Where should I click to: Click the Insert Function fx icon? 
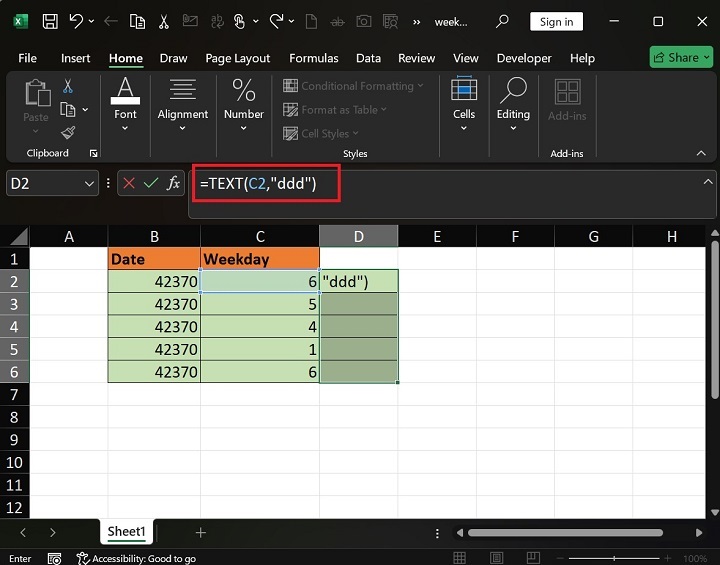coord(173,183)
